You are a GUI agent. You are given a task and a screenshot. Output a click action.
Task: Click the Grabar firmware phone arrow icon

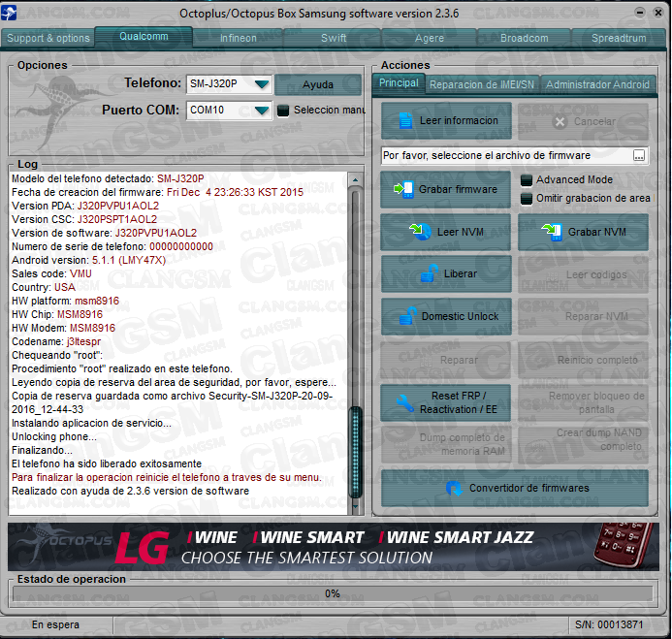(403, 189)
